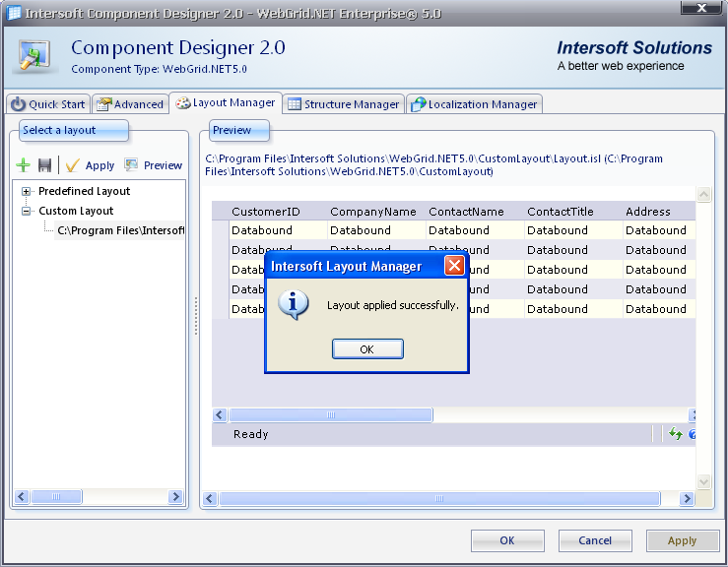Collapse the Custom Layout node
Viewport: 728px width, 567px height.
point(26,211)
